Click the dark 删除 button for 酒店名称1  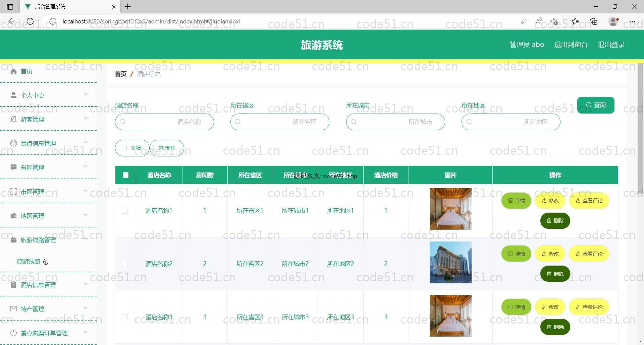tap(555, 221)
